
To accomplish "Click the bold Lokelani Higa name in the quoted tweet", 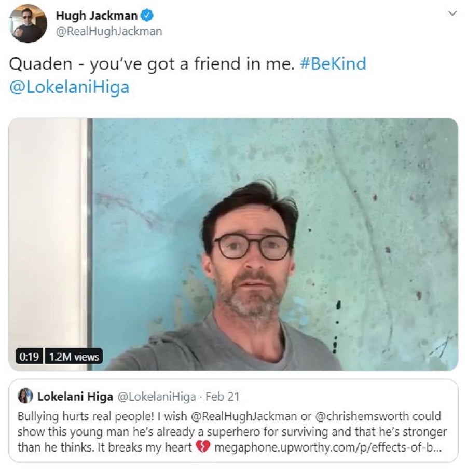I will (x=75, y=397).
